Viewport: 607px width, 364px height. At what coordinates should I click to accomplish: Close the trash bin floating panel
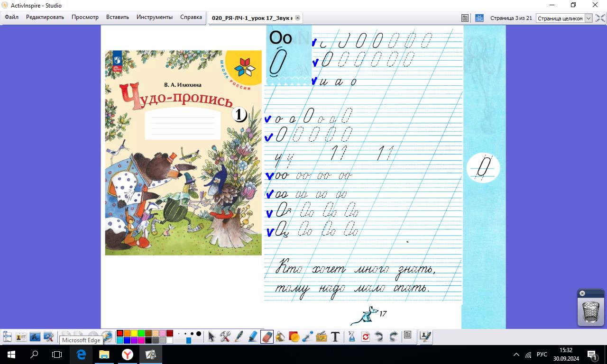[582, 293]
